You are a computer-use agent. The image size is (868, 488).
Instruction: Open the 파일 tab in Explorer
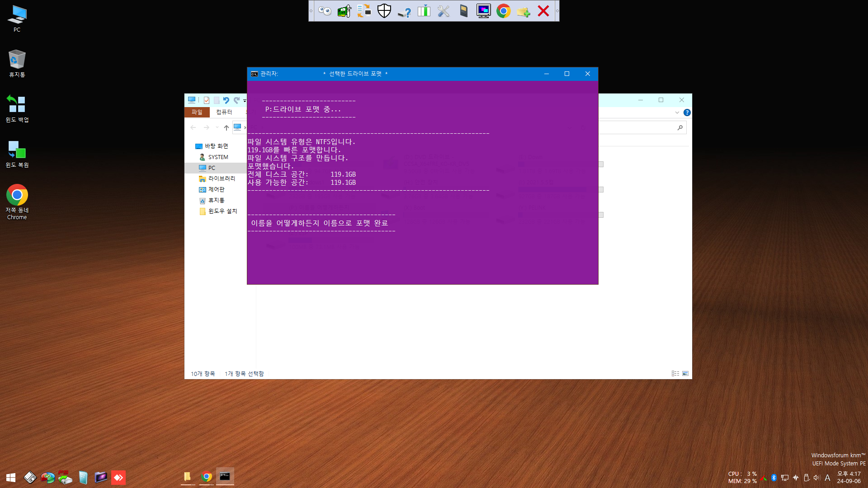pos(197,112)
